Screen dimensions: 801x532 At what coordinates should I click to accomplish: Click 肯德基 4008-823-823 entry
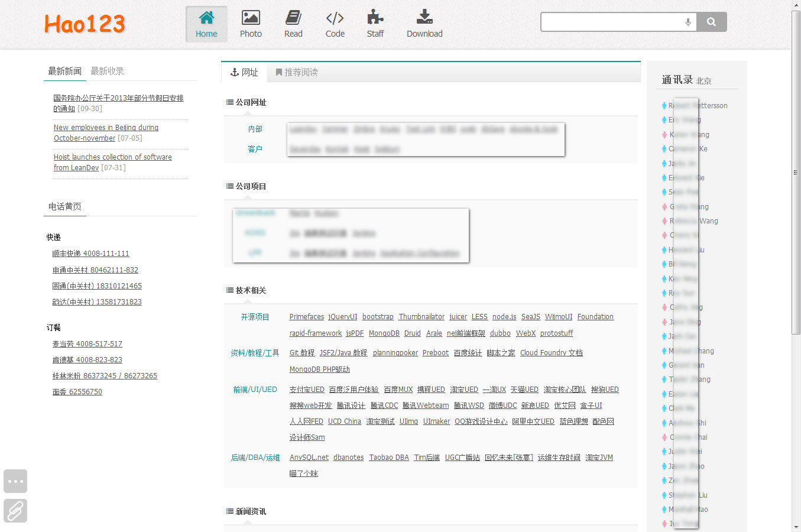pyautogui.click(x=87, y=360)
